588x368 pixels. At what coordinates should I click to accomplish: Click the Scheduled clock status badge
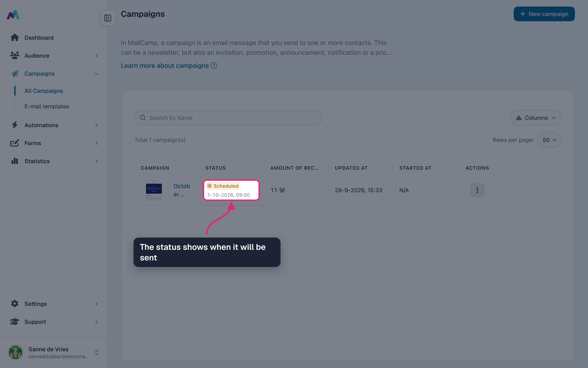pos(223,186)
